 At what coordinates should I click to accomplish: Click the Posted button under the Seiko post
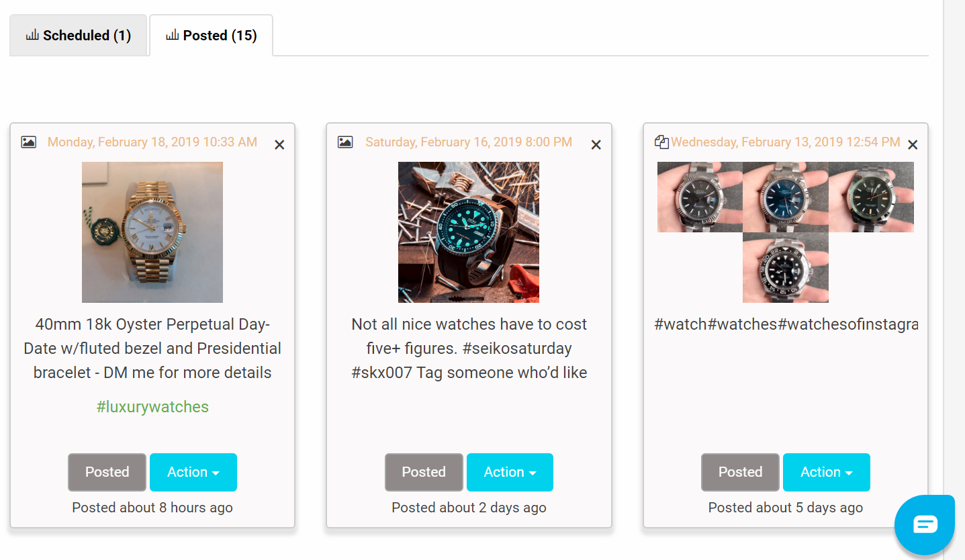(424, 472)
